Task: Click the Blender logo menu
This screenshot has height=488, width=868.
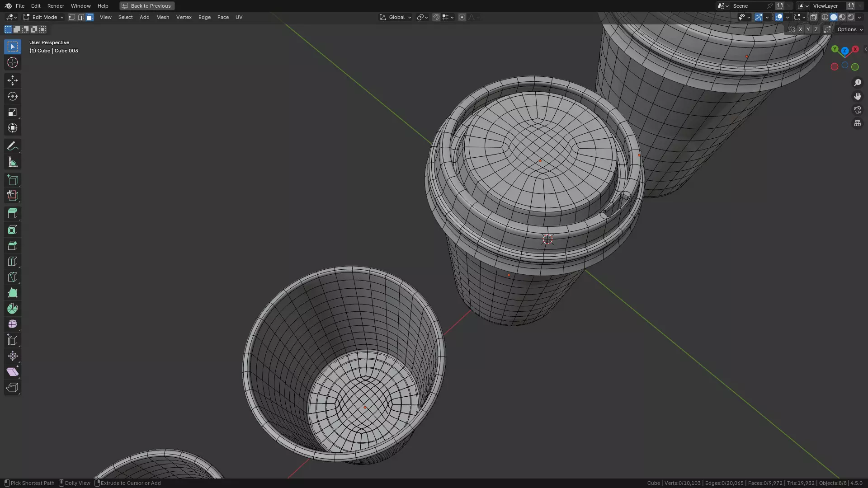Action: coord(8,6)
